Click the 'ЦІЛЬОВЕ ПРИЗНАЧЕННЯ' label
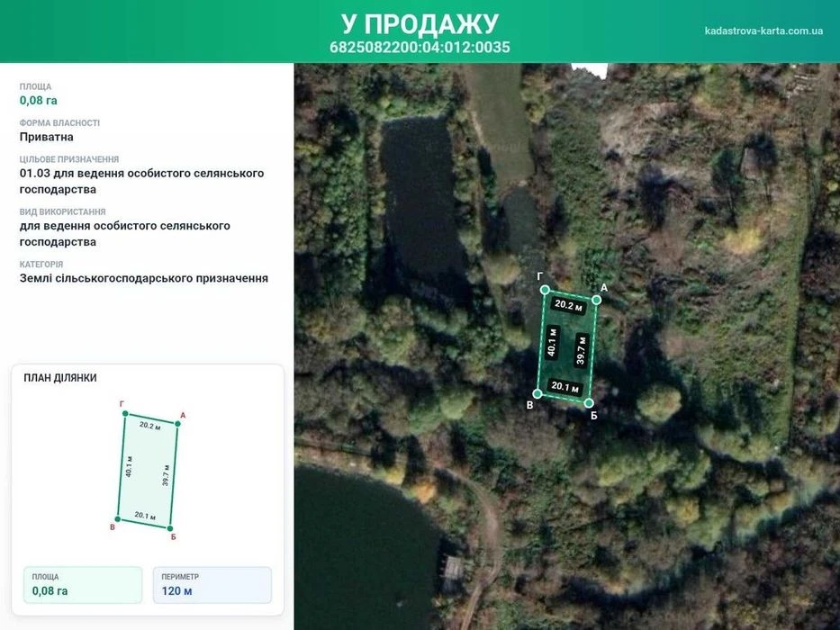Screen dimensions: 840x630 (69, 159)
